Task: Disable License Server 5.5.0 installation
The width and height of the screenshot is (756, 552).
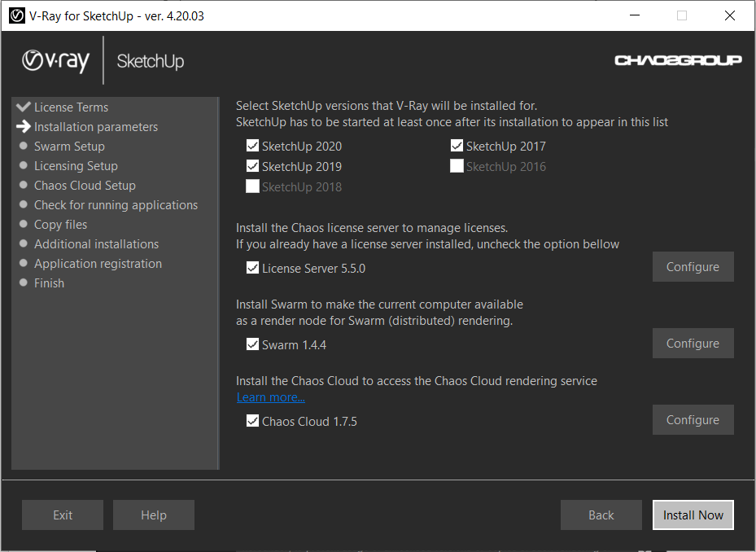Action: [x=252, y=268]
